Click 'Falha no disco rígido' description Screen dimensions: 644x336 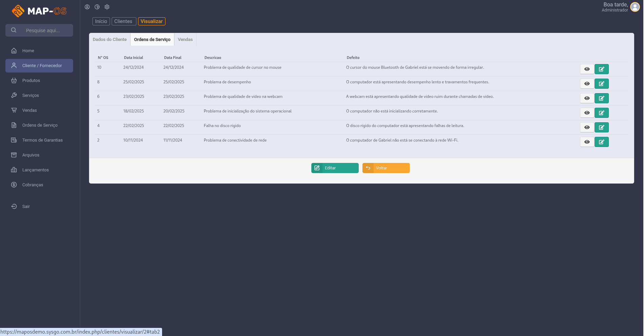coord(222,126)
